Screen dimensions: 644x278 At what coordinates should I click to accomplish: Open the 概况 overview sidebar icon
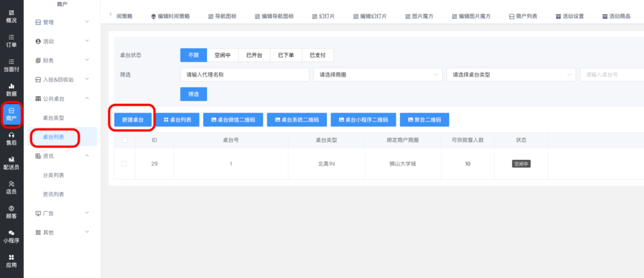(11, 16)
